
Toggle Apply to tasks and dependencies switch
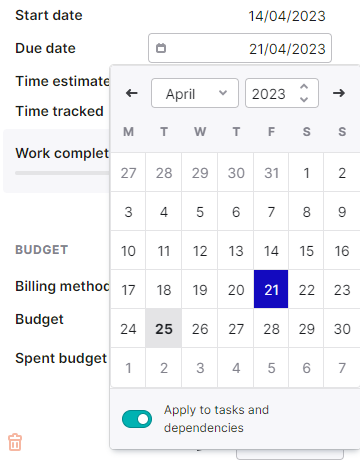(x=137, y=419)
